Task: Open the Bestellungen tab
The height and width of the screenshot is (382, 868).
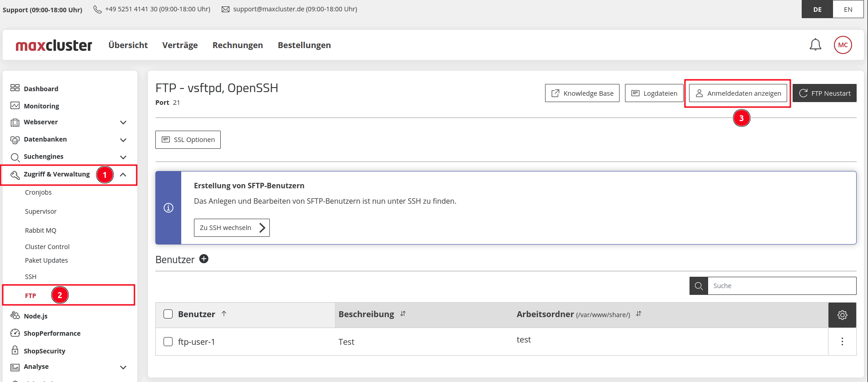Action: click(304, 45)
